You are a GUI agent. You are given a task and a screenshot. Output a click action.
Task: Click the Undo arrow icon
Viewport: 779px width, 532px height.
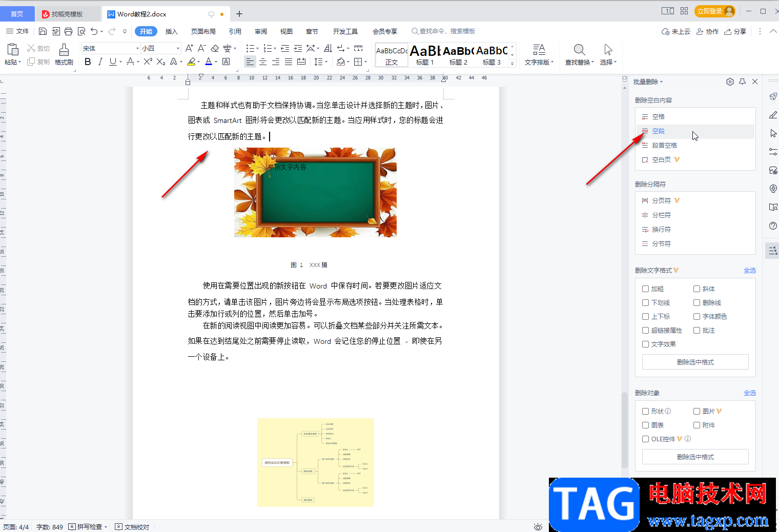pyautogui.click(x=94, y=31)
